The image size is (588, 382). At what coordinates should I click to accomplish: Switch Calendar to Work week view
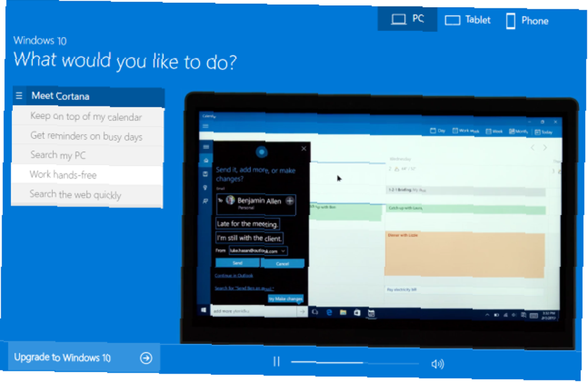466,131
